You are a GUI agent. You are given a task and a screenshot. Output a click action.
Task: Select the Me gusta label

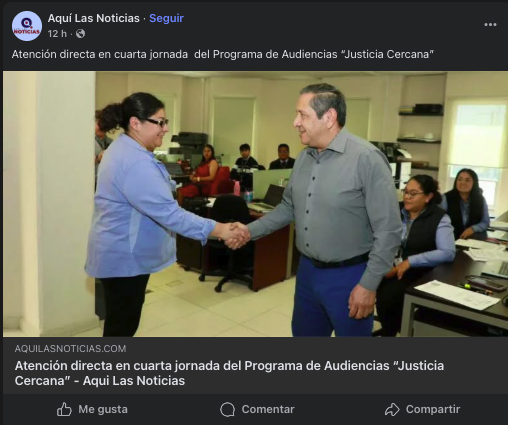103,409
